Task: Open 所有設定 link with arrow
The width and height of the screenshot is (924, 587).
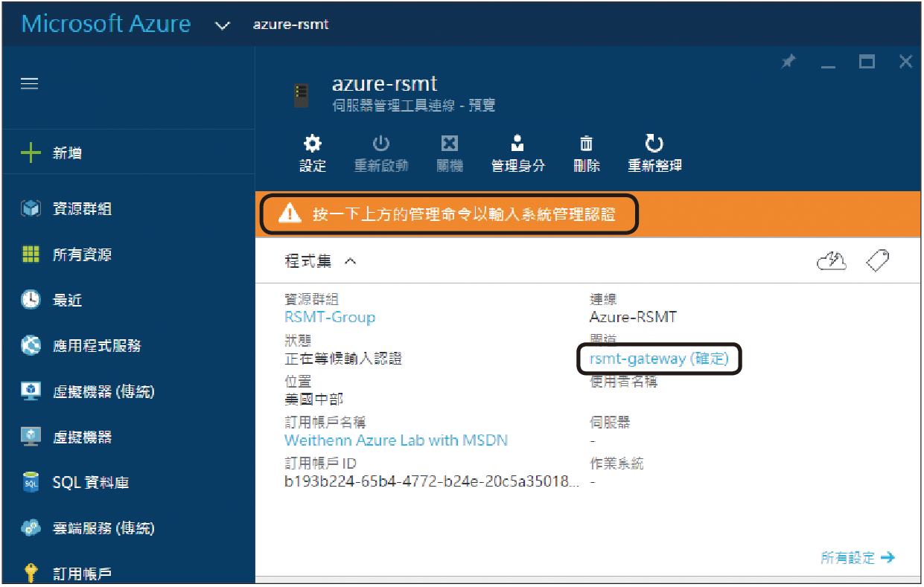Action: 858,558
